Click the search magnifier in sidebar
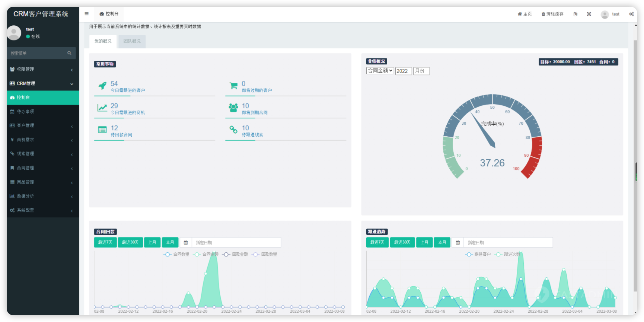Viewport: 644px width, 322px height. coord(69,53)
